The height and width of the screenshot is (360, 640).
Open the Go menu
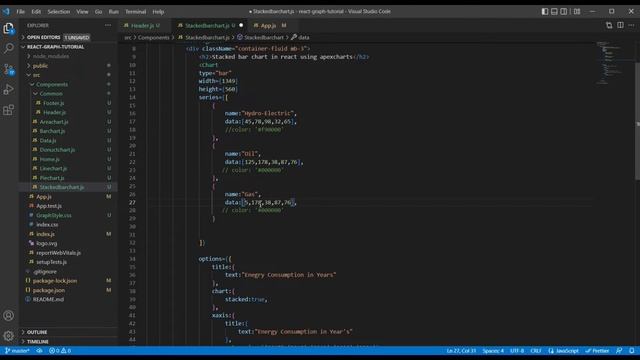(98, 11)
